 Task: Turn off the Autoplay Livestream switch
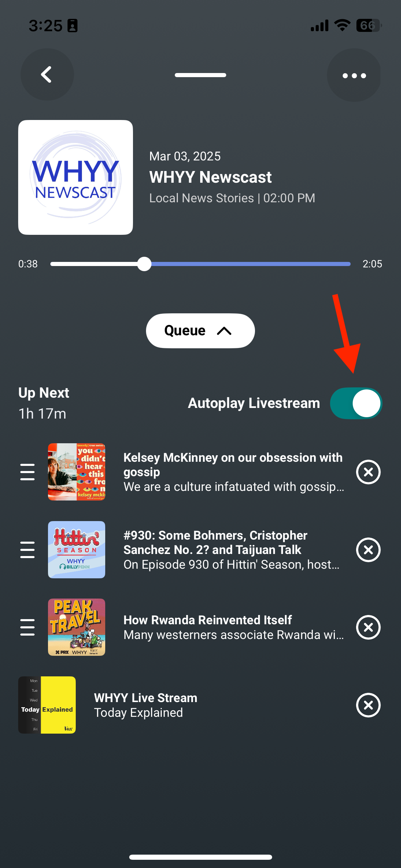pyautogui.click(x=356, y=403)
